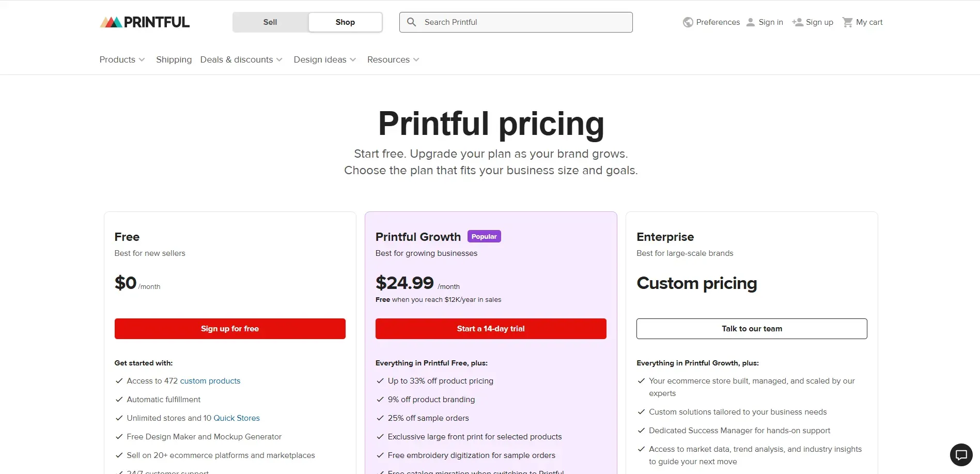Open My cart via the cart icon
This screenshot has height=474, width=980.
point(848,22)
